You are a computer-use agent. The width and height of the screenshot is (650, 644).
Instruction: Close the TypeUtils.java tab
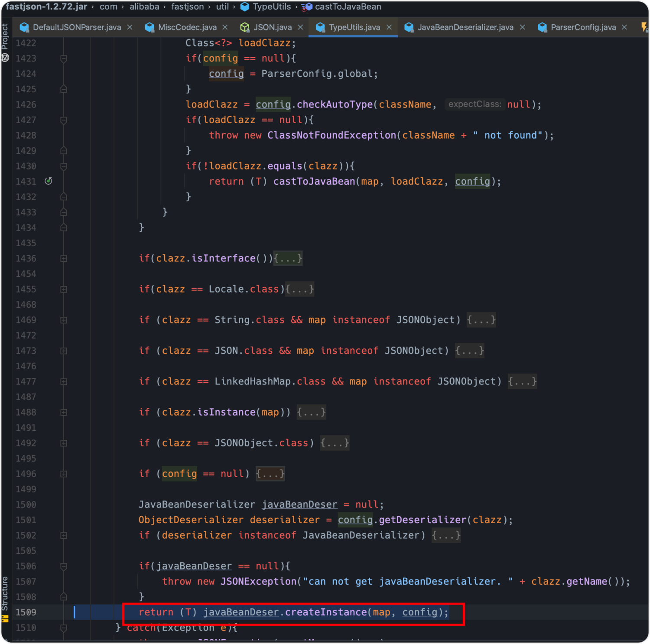point(389,27)
